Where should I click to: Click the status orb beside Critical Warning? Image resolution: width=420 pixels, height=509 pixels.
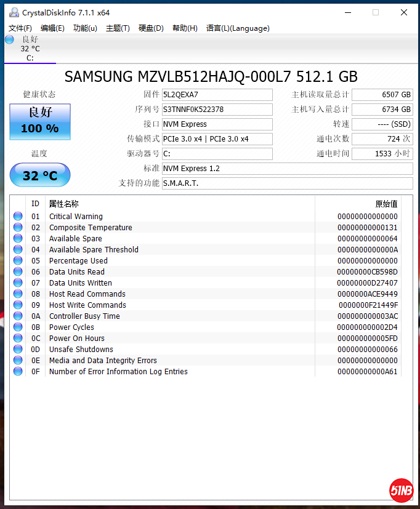[x=18, y=216]
